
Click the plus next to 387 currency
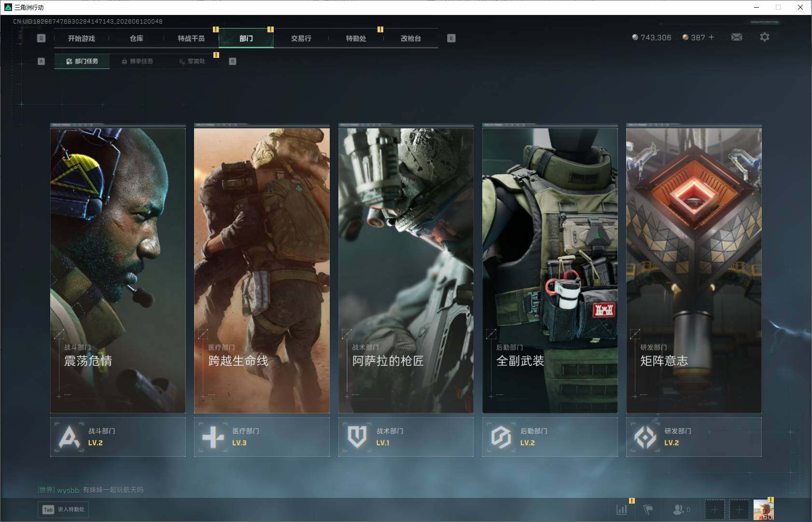click(x=711, y=37)
